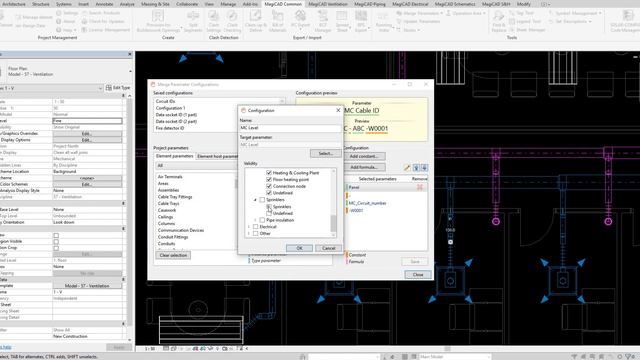The width and height of the screenshot is (640, 360).
Task: Open Provision for Builderswork Openings tool
Action: [x=158, y=21]
